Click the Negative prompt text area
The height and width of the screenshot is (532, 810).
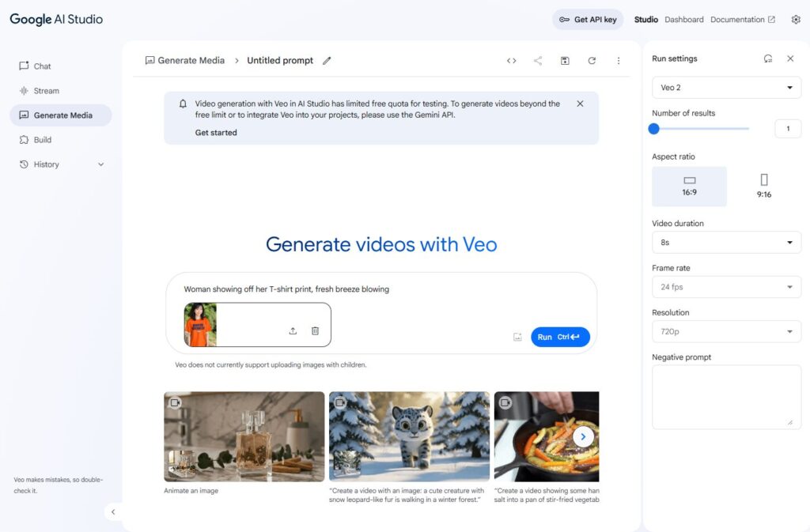(726, 397)
